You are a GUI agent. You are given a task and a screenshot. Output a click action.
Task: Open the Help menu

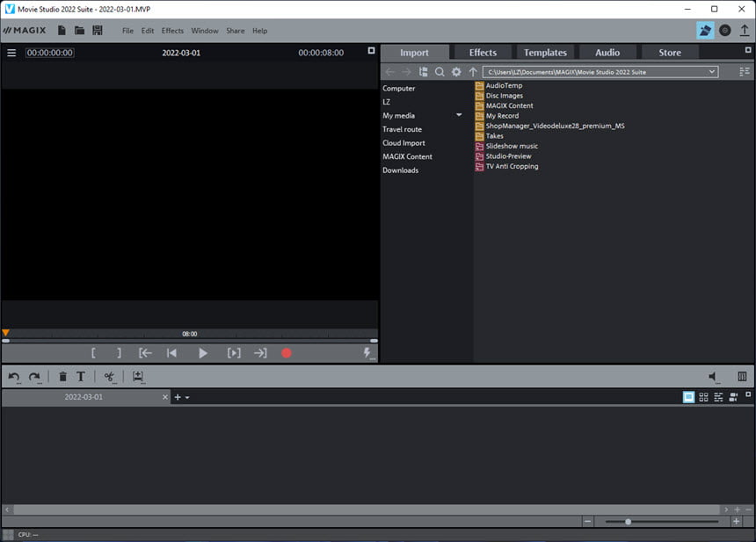[260, 31]
